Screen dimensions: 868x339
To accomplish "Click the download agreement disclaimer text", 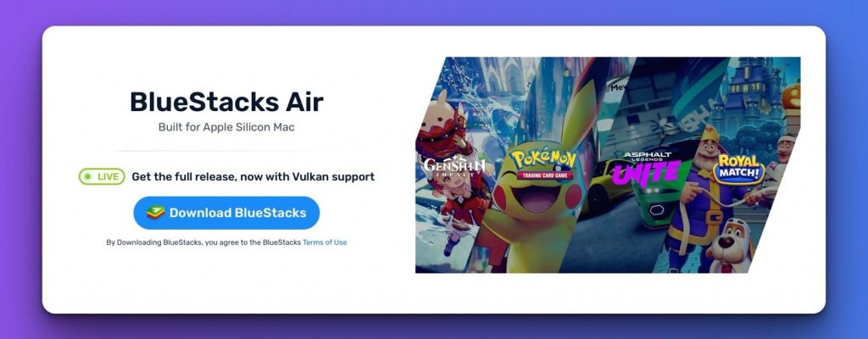I will pos(226,242).
